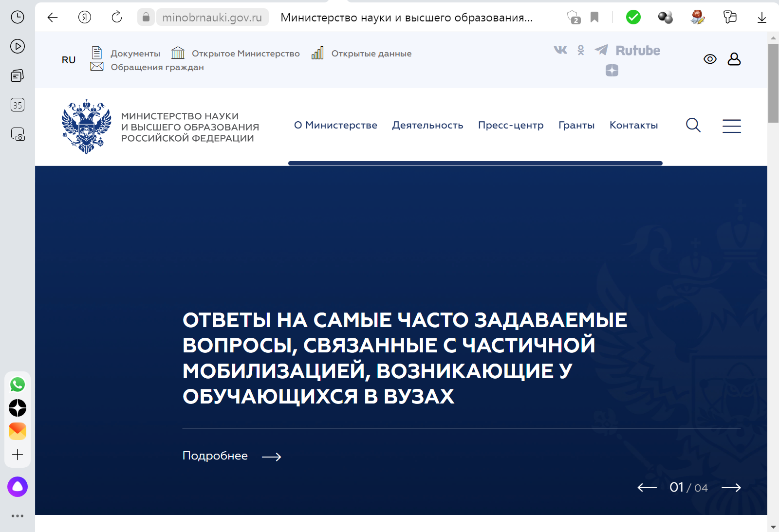
Task: Open the Telegram channel icon
Action: [601, 50]
